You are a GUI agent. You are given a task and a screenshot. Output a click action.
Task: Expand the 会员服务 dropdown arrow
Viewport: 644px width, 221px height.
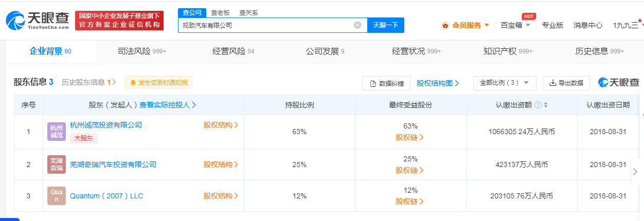click(487, 25)
